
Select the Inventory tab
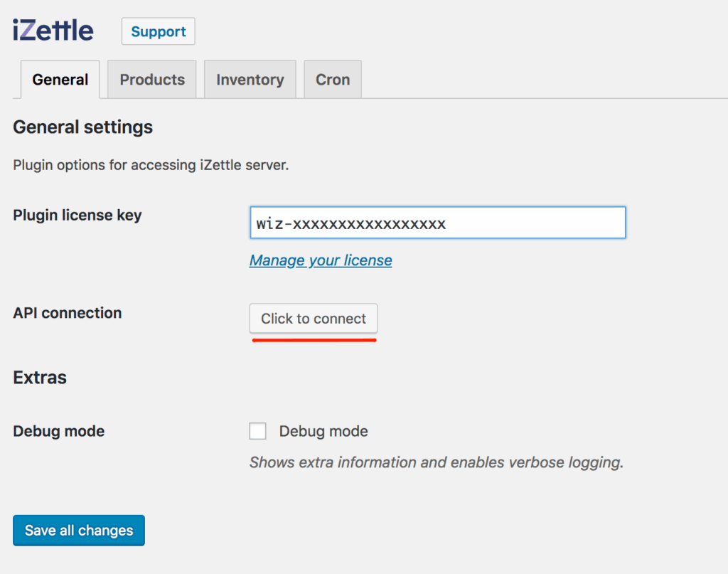[x=250, y=80]
